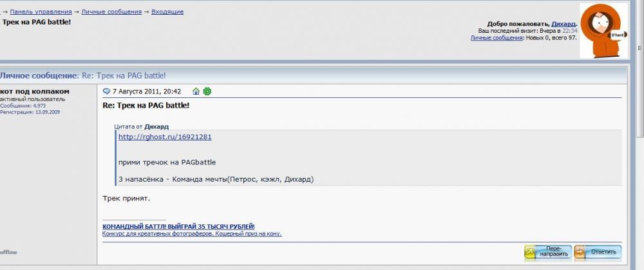Click the speech bubble icon before the date
The width and height of the screenshot is (644, 270).
(106, 92)
